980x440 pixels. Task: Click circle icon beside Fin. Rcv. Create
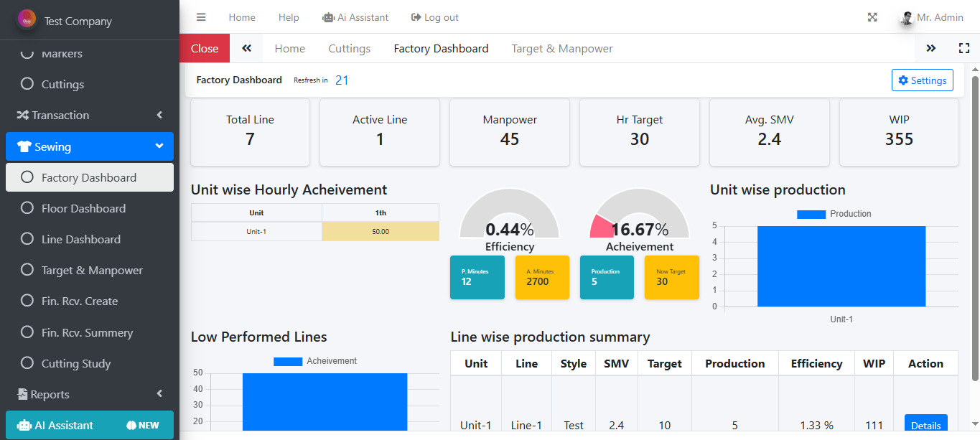point(27,301)
